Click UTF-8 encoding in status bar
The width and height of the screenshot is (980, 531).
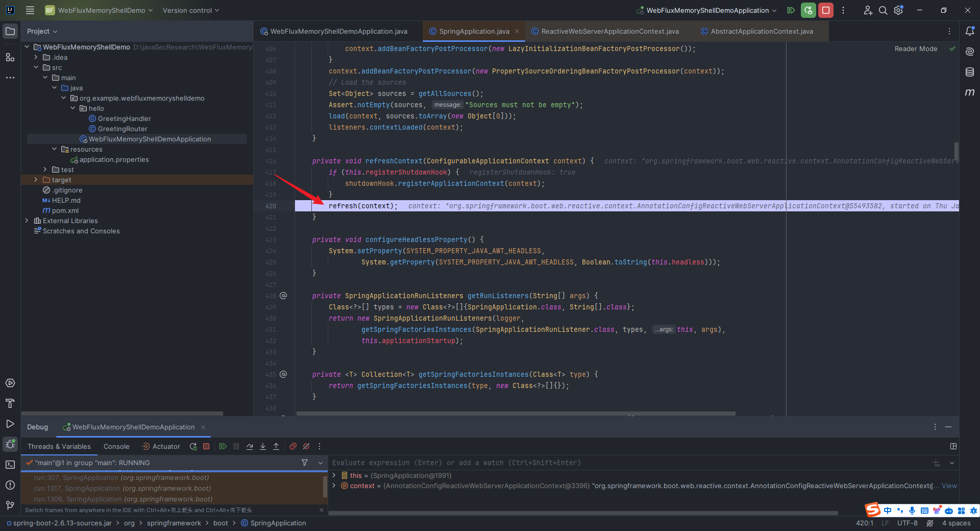pyautogui.click(x=908, y=523)
